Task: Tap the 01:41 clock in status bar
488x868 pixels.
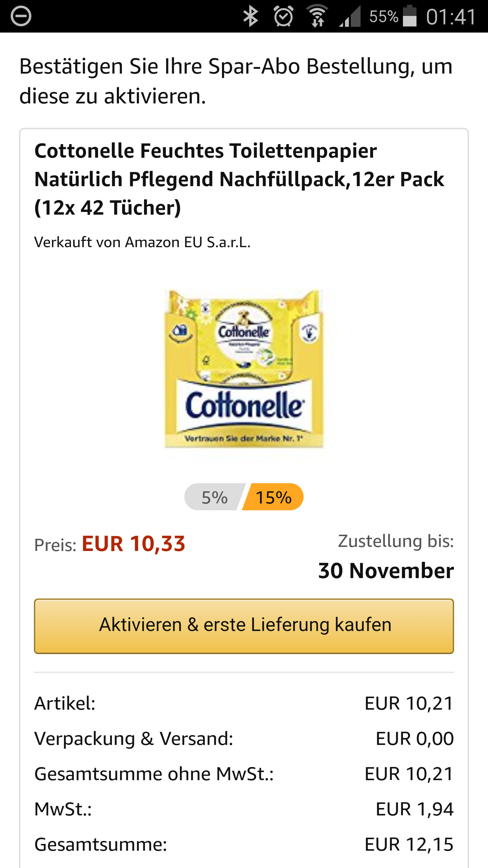Action: tap(451, 16)
